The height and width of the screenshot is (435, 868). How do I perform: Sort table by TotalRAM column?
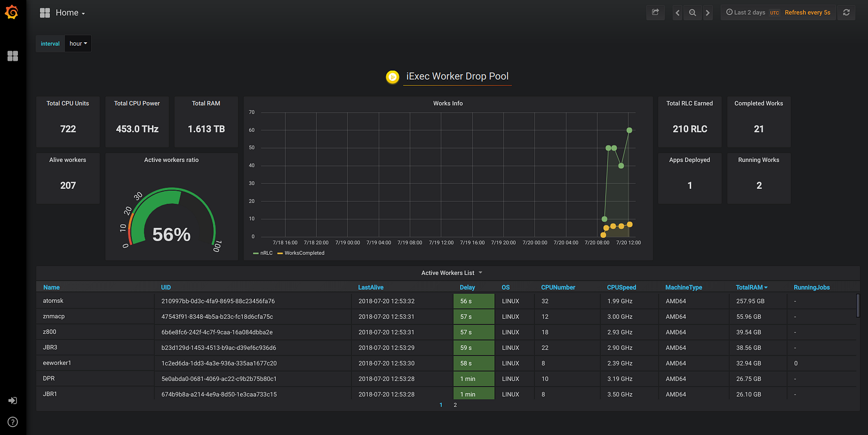pos(751,287)
